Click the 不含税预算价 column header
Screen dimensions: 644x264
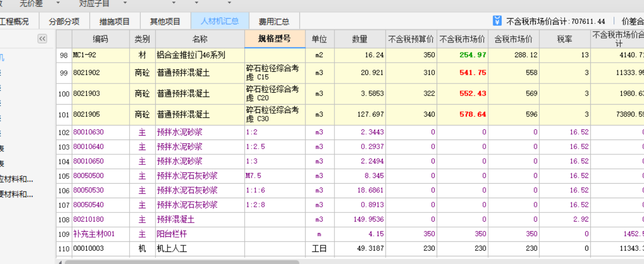[x=411, y=39]
